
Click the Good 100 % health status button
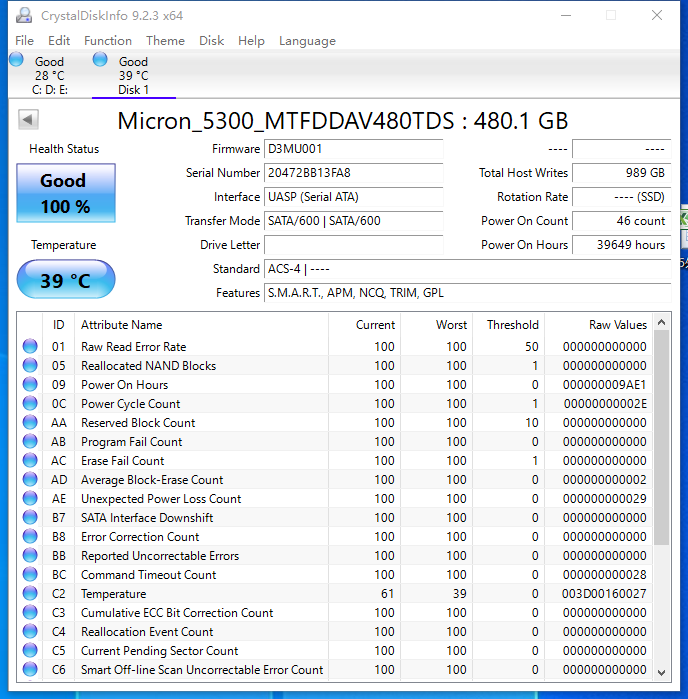(x=66, y=193)
